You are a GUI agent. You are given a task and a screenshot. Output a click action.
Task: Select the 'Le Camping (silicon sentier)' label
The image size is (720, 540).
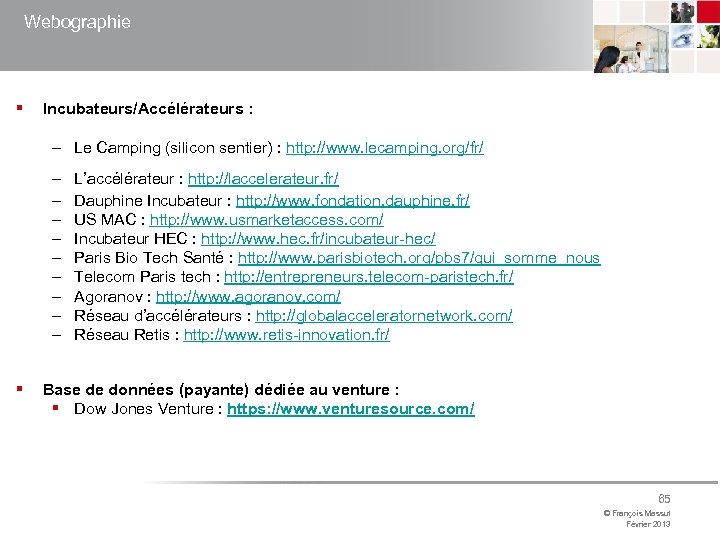pos(174,148)
